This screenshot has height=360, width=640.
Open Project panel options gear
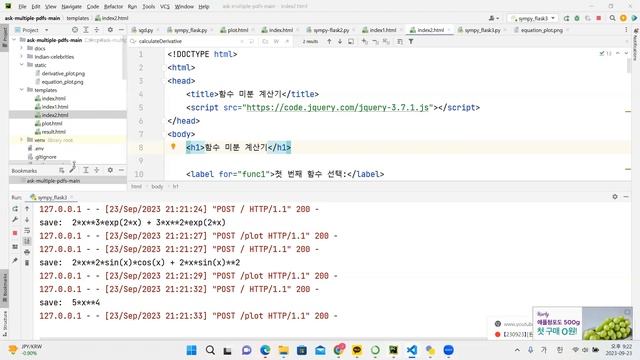click(110, 30)
